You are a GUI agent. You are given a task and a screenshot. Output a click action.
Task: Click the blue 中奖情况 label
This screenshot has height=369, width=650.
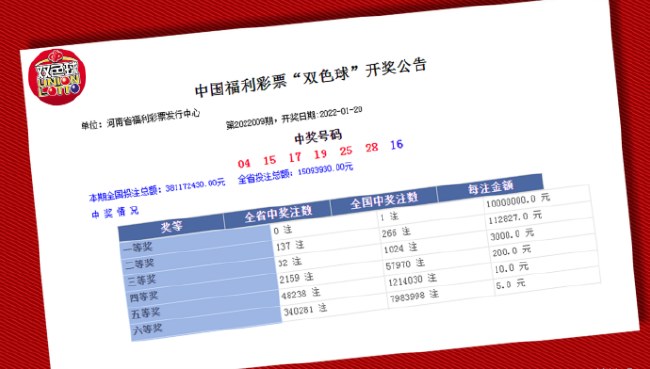pyautogui.click(x=115, y=212)
